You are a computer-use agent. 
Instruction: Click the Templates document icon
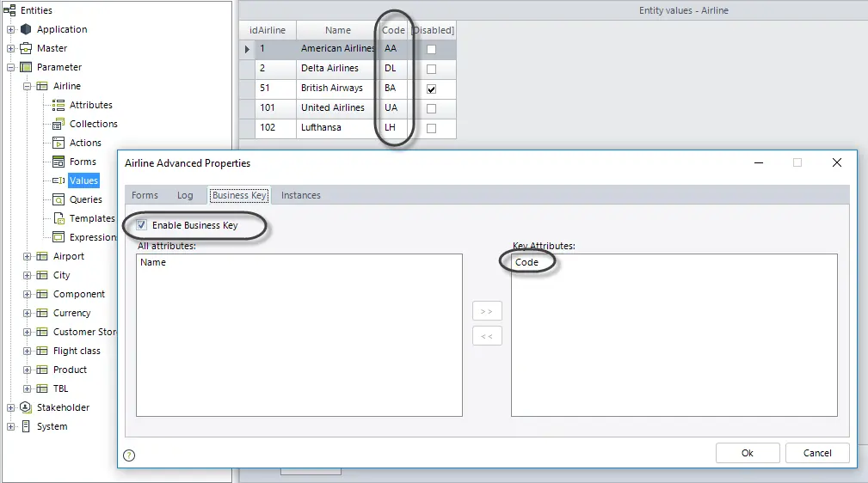pyautogui.click(x=58, y=218)
